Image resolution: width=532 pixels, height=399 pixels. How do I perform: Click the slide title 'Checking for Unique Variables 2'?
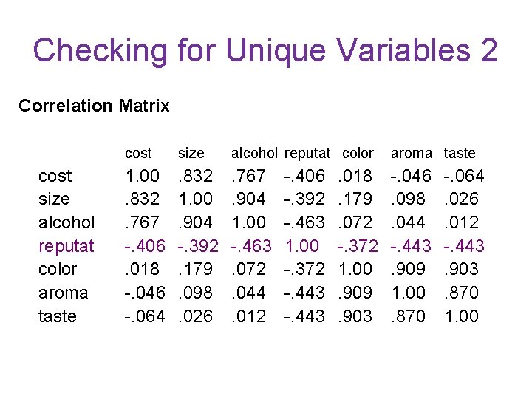(265, 51)
